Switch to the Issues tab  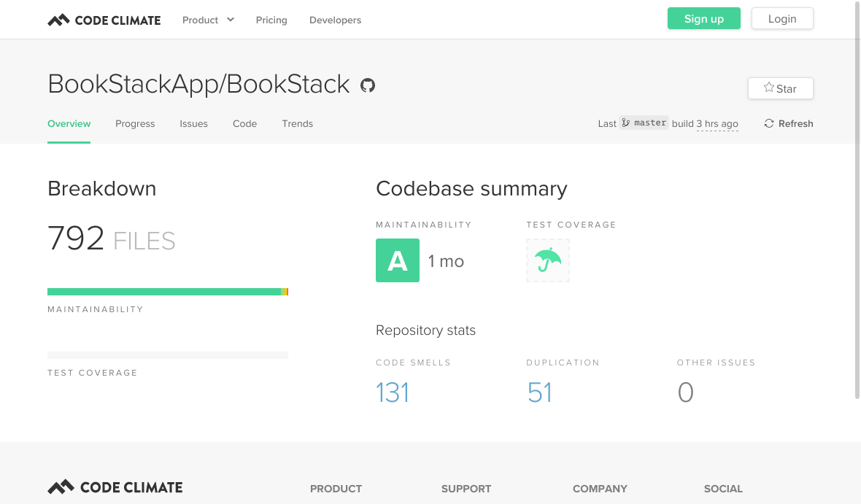[x=193, y=123]
